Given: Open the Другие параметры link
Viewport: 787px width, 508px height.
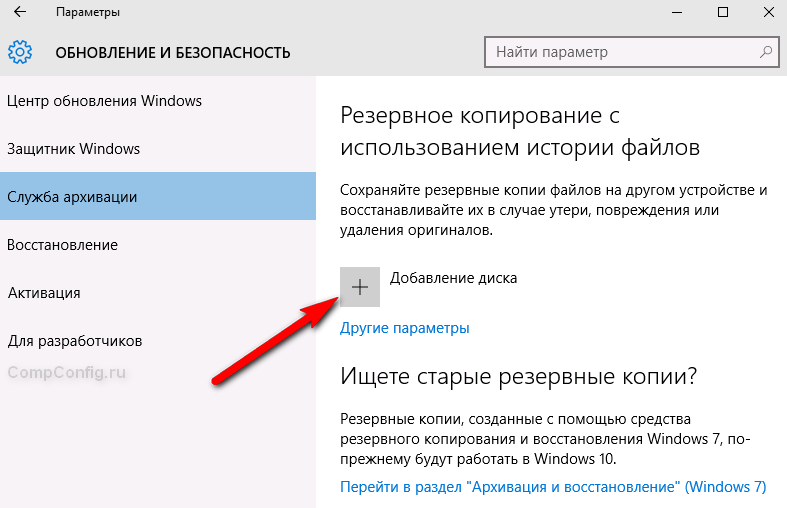Looking at the screenshot, I should (405, 328).
